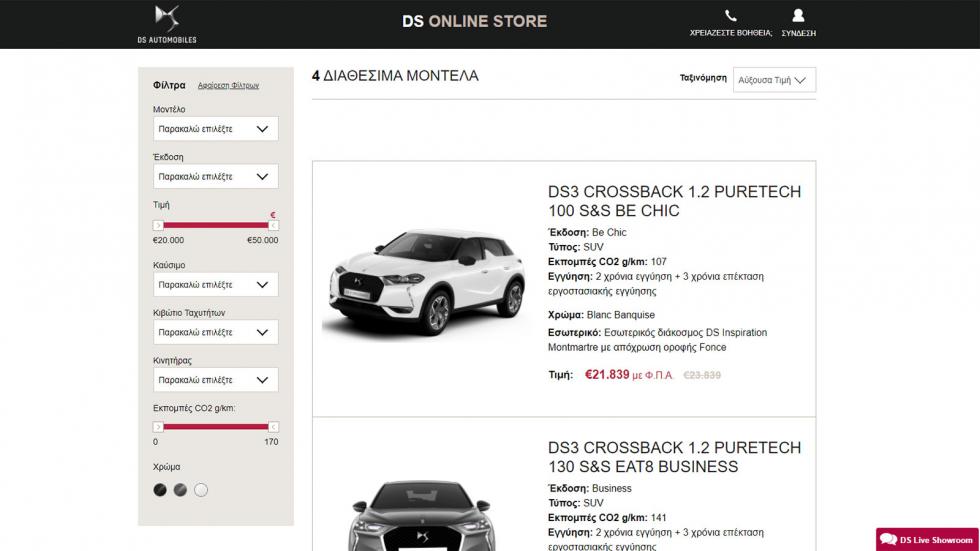The image size is (980, 551).
Task: Click the Blanc Banquise colour text
Action: click(x=621, y=315)
